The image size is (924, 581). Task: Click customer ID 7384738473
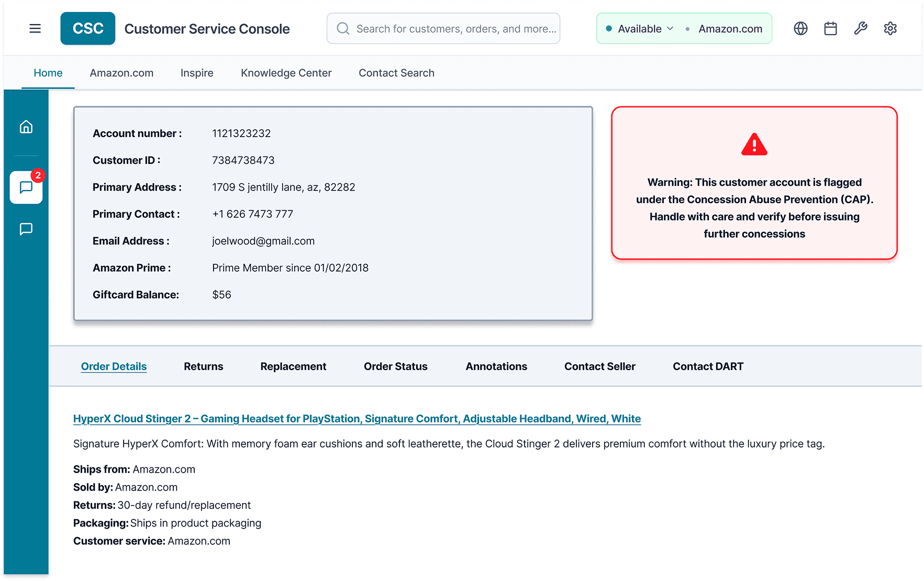pyautogui.click(x=243, y=160)
